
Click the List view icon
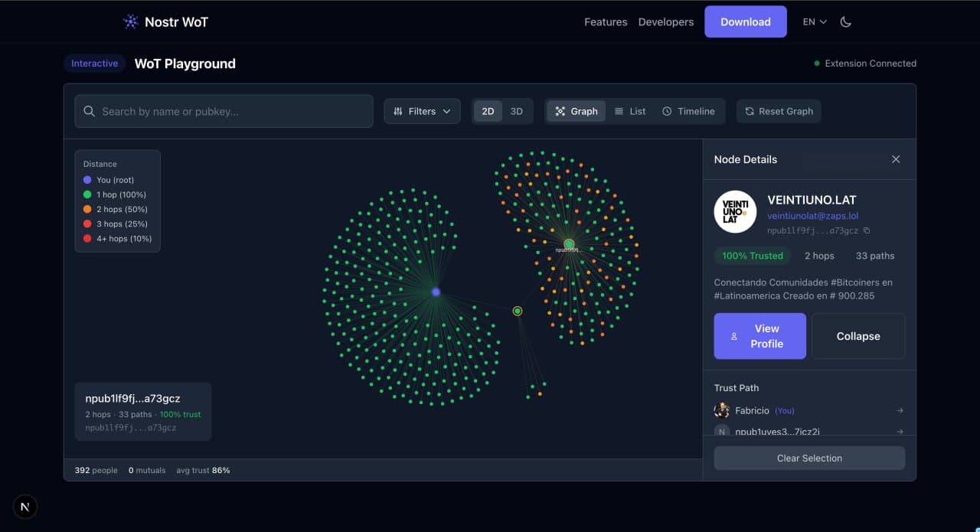click(619, 111)
